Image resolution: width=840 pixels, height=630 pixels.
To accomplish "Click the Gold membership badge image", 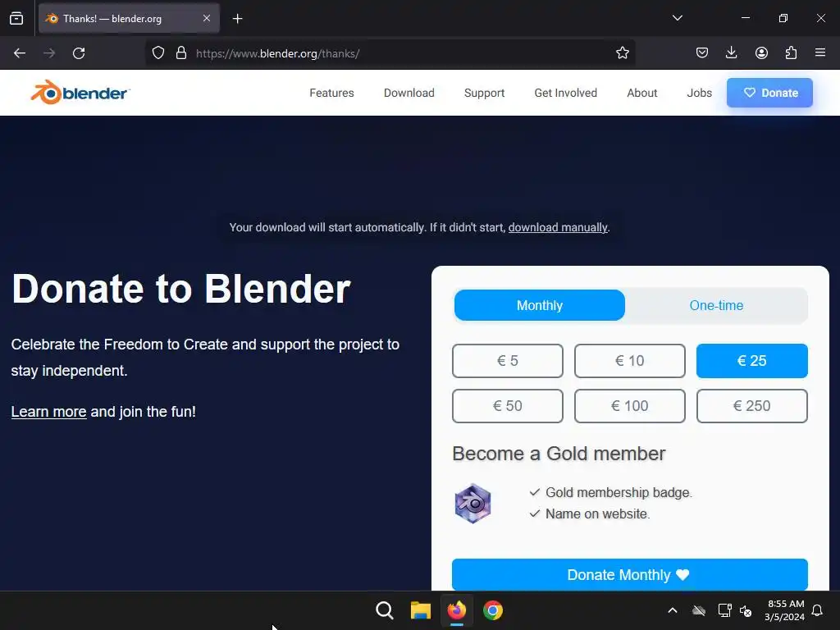I will point(472,504).
